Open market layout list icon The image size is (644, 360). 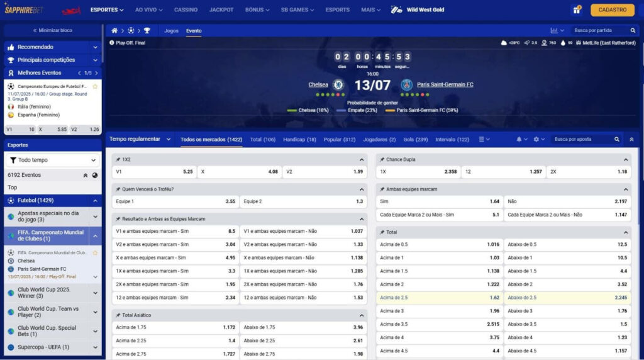pos(481,139)
